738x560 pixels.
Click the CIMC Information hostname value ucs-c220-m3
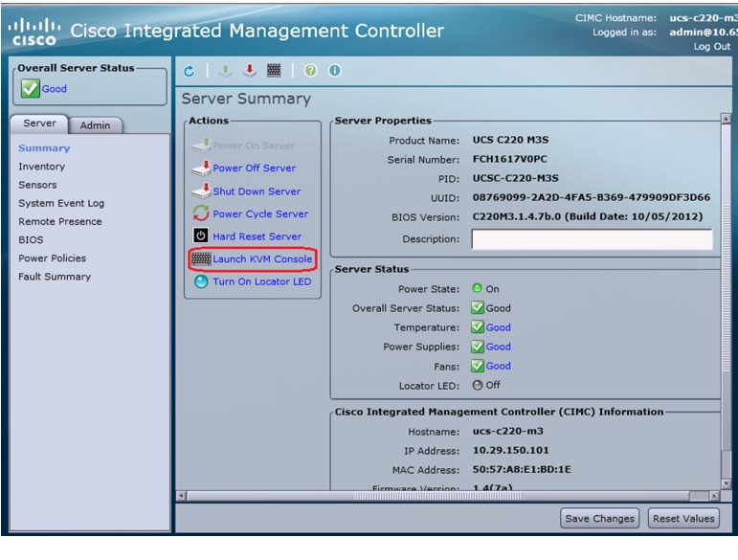click(x=507, y=431)
